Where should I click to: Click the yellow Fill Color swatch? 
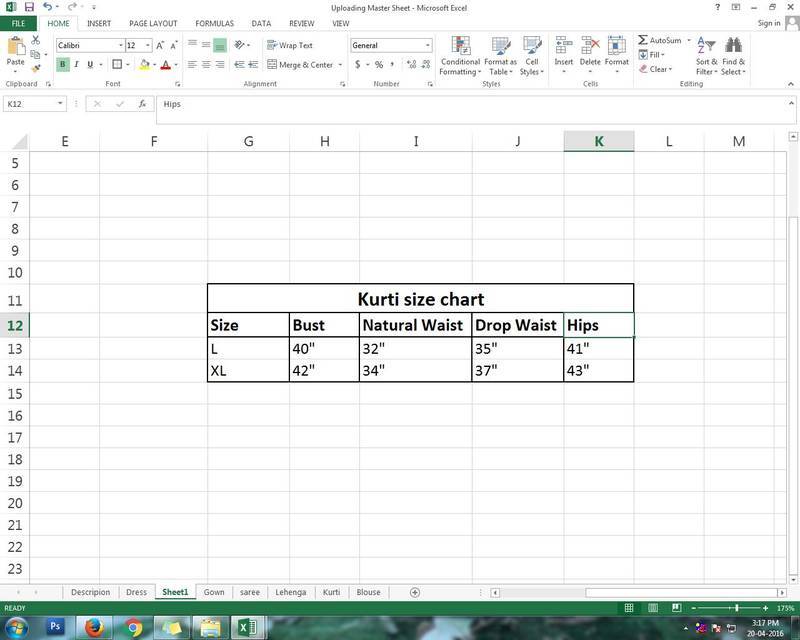pos(144,65)
